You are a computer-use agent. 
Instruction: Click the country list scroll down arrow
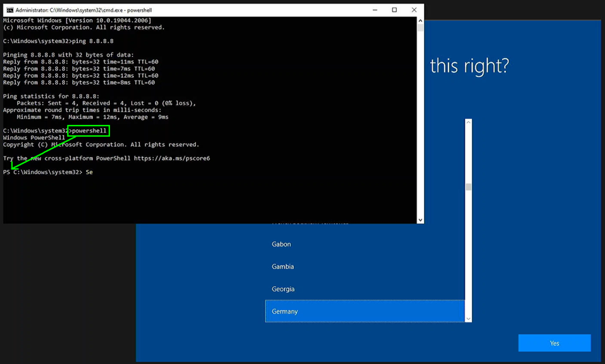[x=468, y=318]
